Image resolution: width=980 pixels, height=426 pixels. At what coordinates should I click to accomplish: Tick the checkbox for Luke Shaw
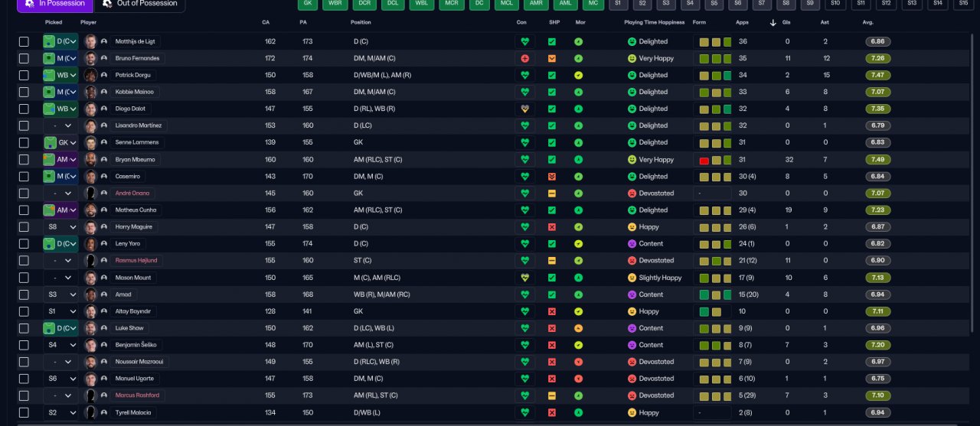24,328
